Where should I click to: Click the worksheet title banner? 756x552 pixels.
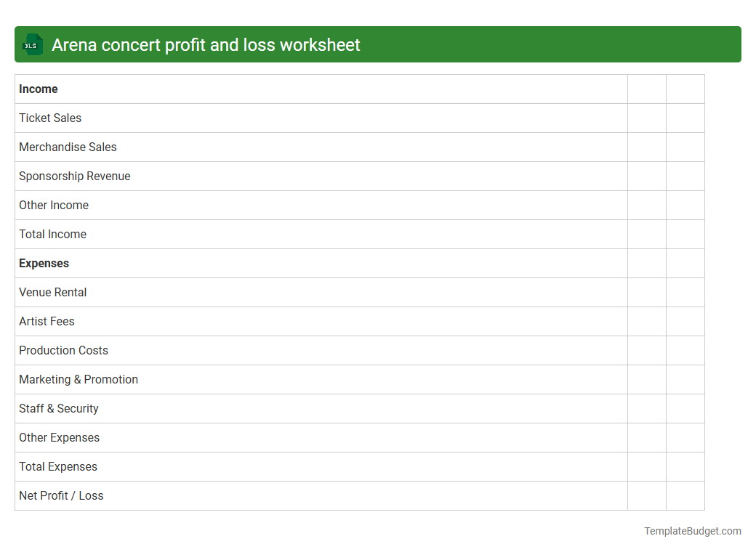378,44
